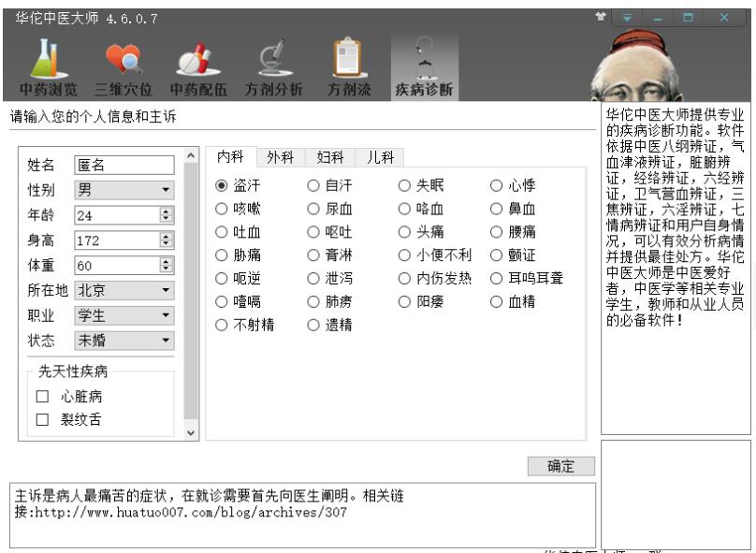The image size is (756, 553).
Task: Open the 三维穴位 heart acupoint icon
Action: click(x=124, y=67)
